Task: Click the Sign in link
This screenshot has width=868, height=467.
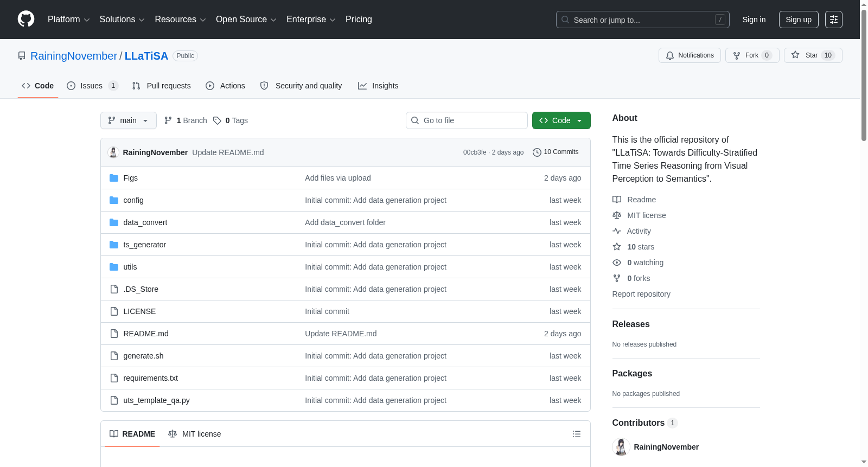Action: click(754, 20)
